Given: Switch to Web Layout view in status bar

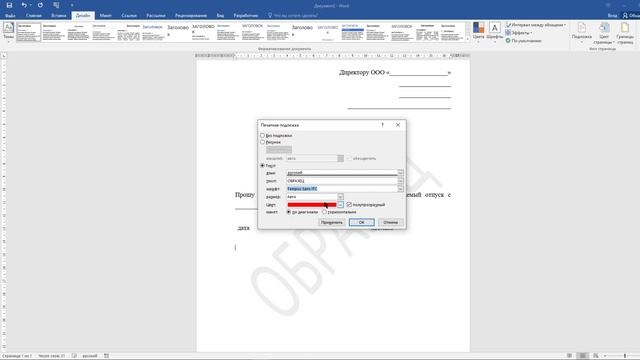Looking at the screenshot, I should [x=596, y=356].
